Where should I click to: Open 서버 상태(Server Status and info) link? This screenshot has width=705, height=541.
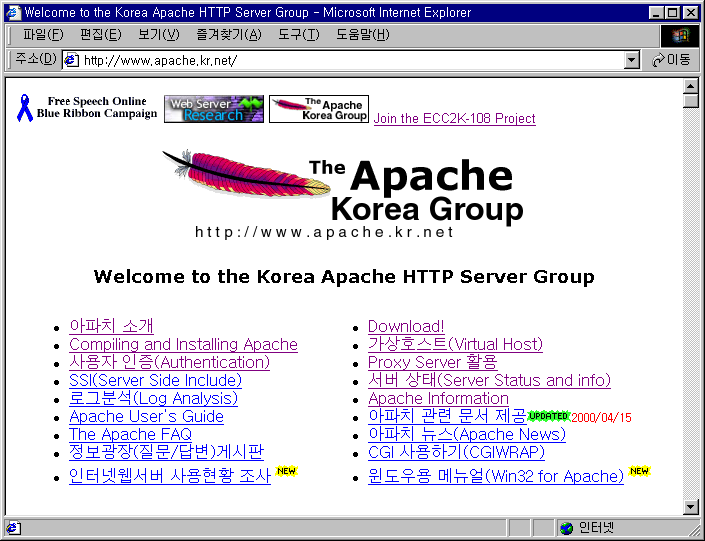tap(489, 380)
